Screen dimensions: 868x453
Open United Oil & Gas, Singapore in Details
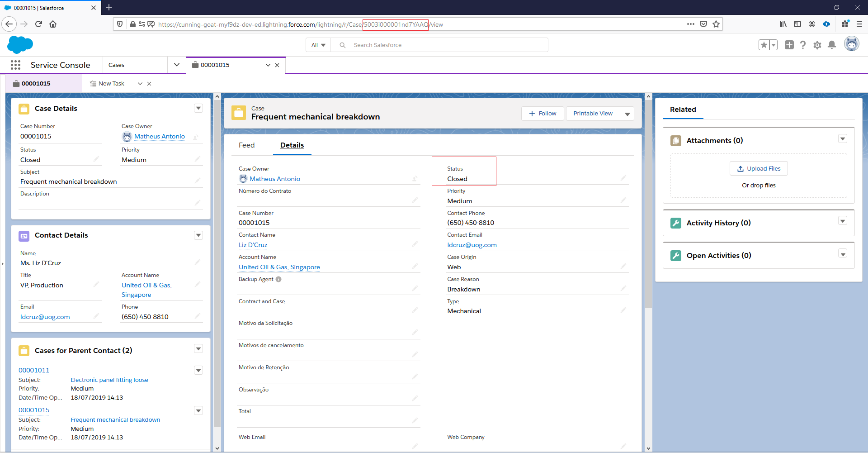(279, 267)
